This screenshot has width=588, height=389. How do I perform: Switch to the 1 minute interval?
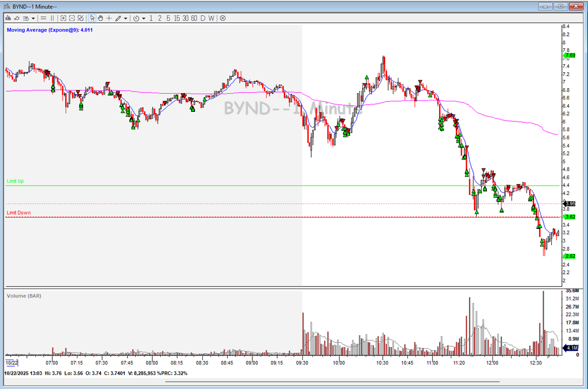click(x=151, y=18)
